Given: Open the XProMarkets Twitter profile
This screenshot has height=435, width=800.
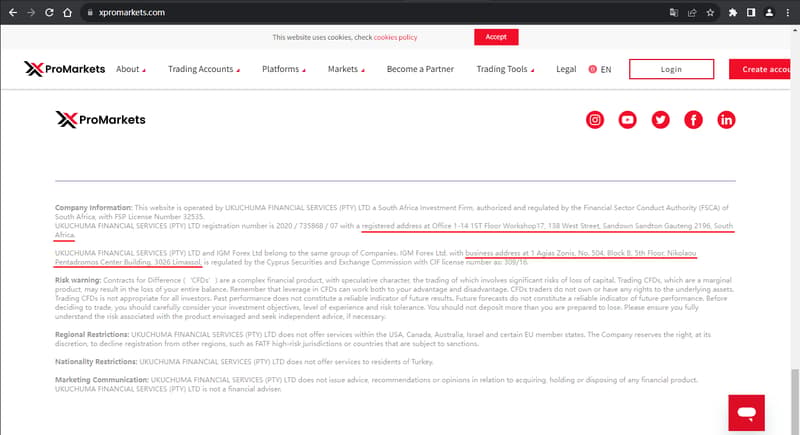Looking at the screenshot, I should click(x=661, y=120).
